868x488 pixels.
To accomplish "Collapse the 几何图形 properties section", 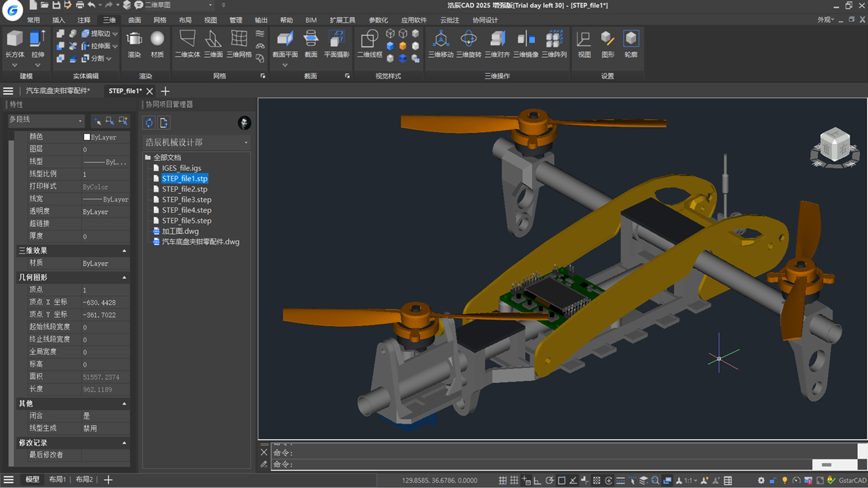I will 124,277.
